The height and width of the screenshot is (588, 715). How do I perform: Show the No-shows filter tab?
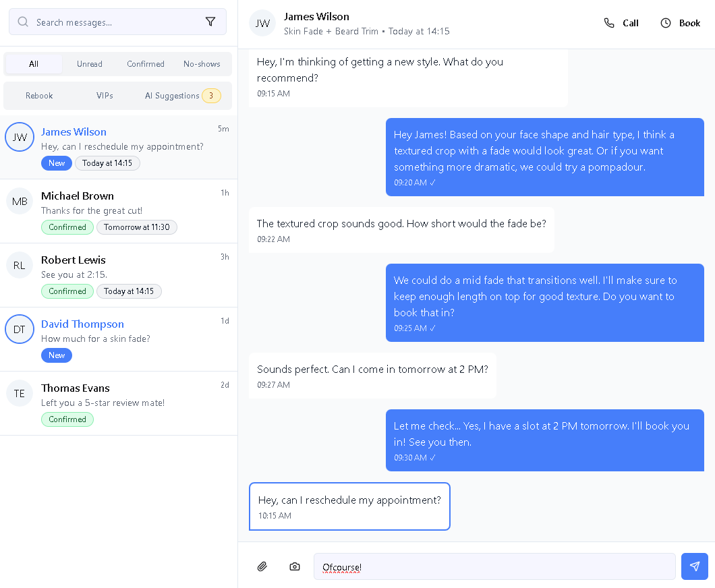pyautogui.click(x=202, y=64)
